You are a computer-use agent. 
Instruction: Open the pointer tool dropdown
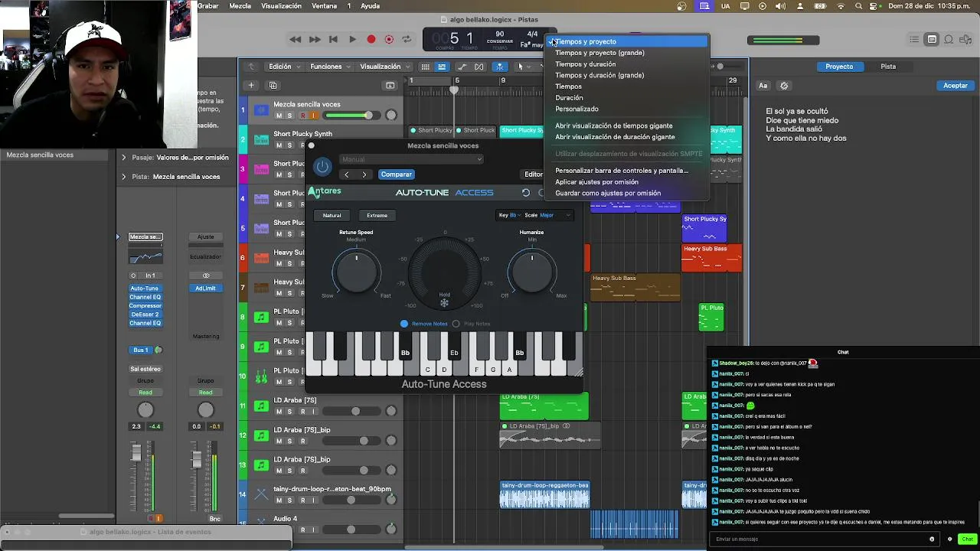[x=523, y=67]
